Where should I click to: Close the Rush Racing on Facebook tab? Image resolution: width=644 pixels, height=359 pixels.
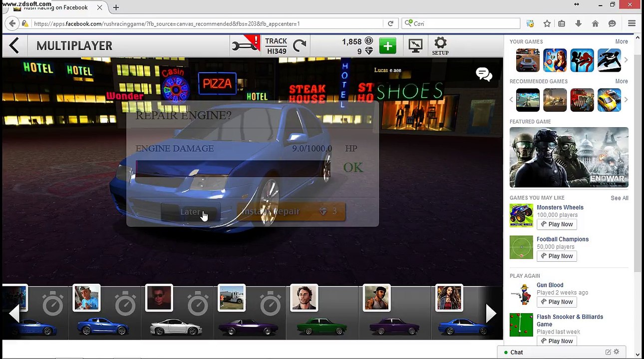point(99,7)
